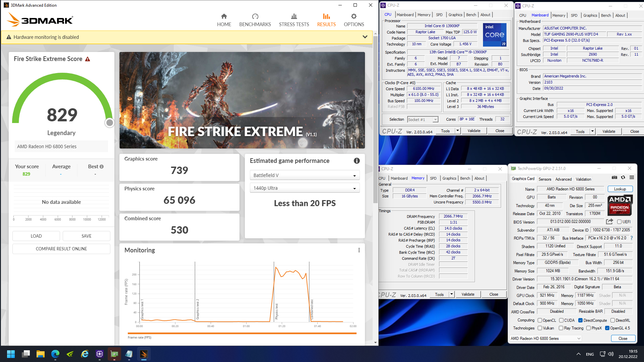Click Bus Interface question mark in GPU-Z
644x362 pixels.
pyautogui.click(x=632, y=238)
